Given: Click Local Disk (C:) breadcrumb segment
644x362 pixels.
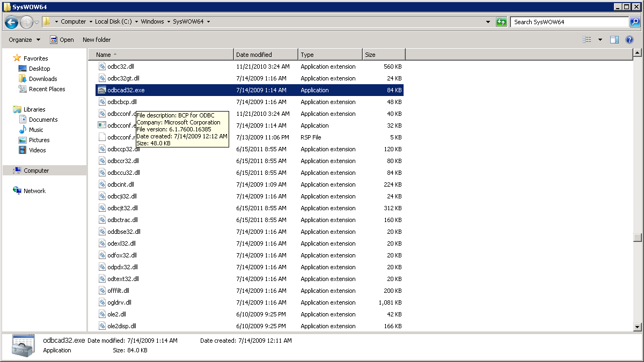Looking at the screenshot, I should point(113,22).
